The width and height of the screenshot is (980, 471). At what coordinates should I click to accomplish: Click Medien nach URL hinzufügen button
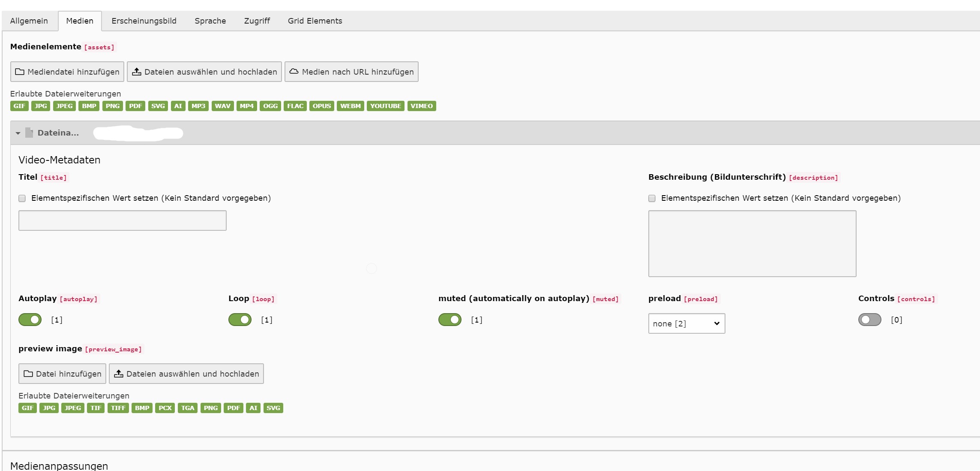click(x=351, y=72)
